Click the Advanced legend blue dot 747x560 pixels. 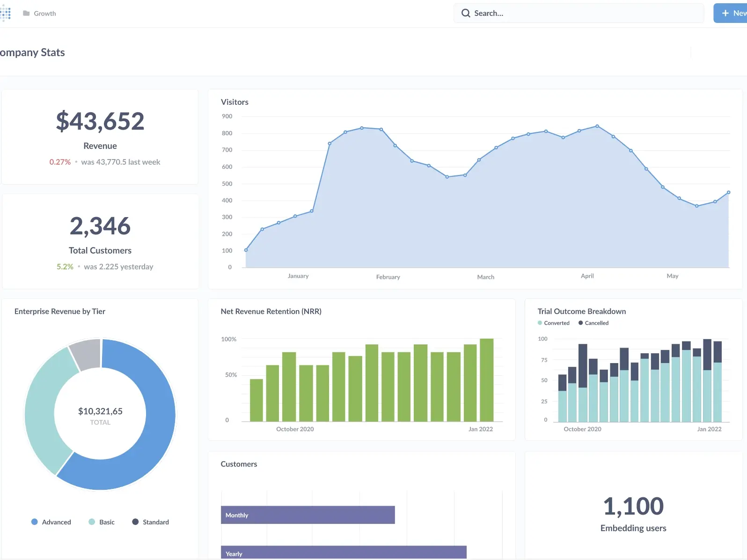coord(35,522)
